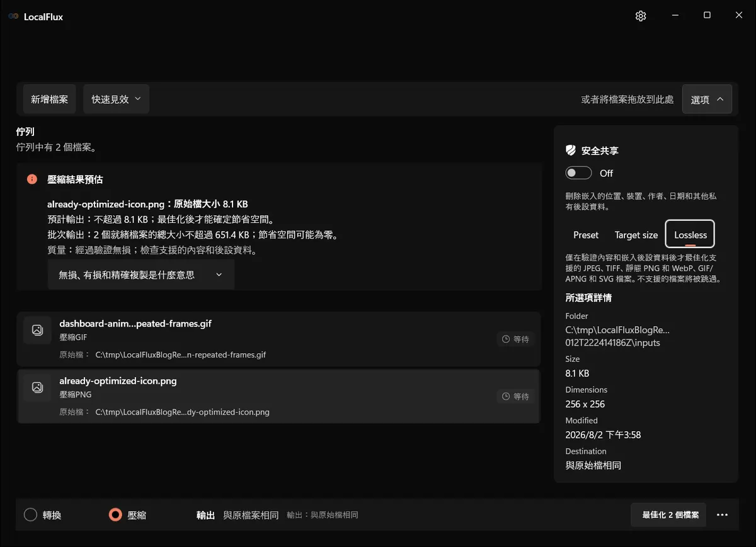Click the 輸出 與原檔案相同 setting
This screenshot has height=547, width=756.
(x=238, y=515)
